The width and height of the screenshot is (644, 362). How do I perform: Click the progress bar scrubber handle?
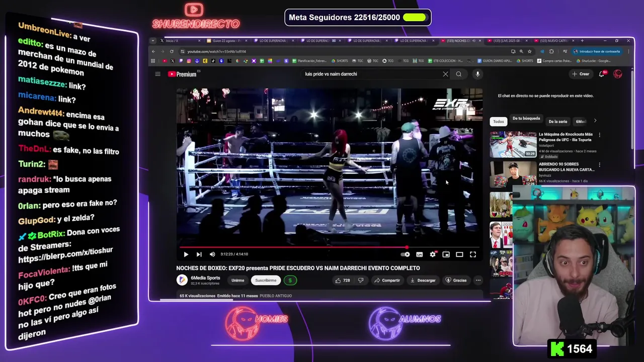tap(407, 247)
